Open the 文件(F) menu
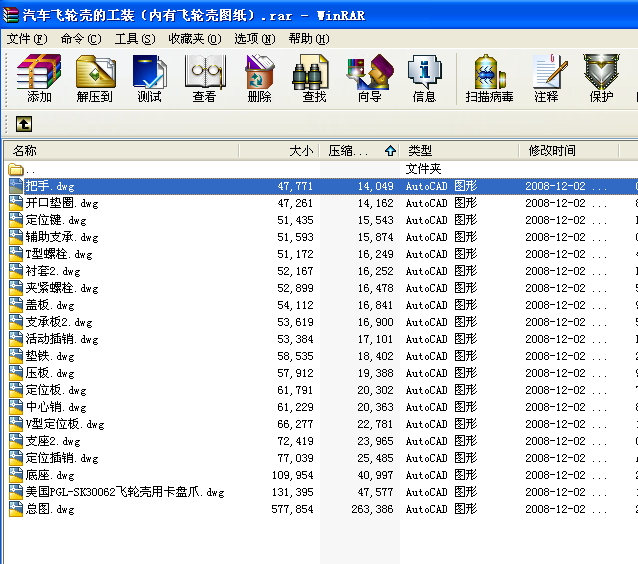The width and height of the screenshot is (638, 564). click(x=27, y=39)
